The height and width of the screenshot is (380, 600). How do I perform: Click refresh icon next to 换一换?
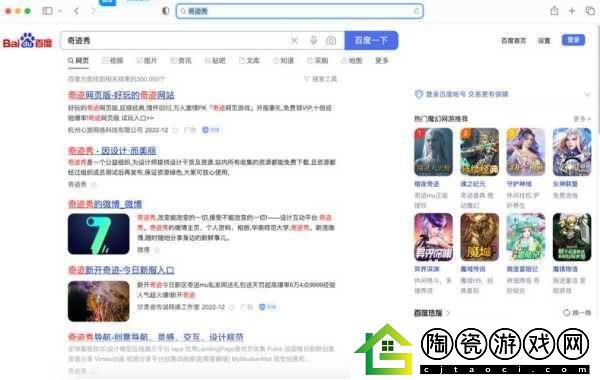(566, 313)
